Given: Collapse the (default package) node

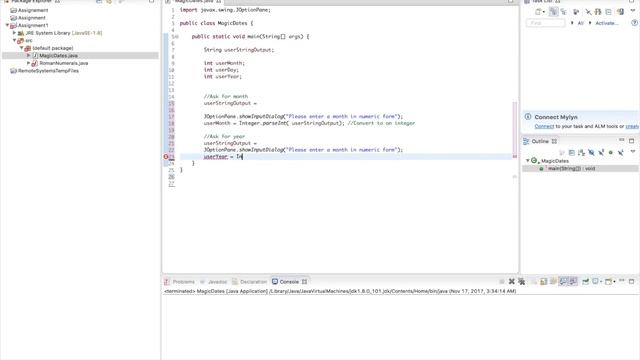Looking at the screenshot, I should tap(22, 48).
